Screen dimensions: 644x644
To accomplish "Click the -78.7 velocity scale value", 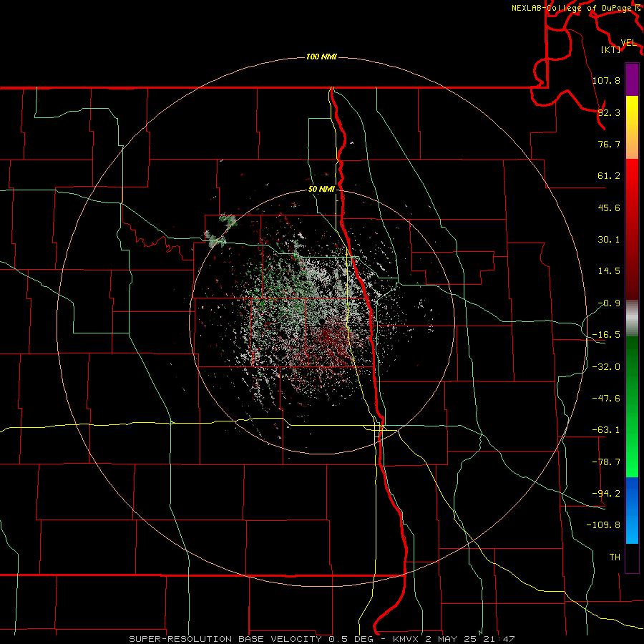I will coord(606,462).
